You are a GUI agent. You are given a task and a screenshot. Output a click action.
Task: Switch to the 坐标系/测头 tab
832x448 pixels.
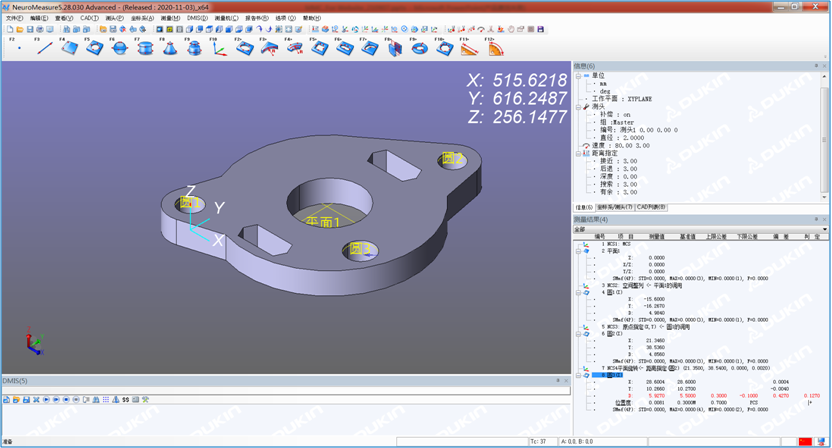[x=615, y=207]
